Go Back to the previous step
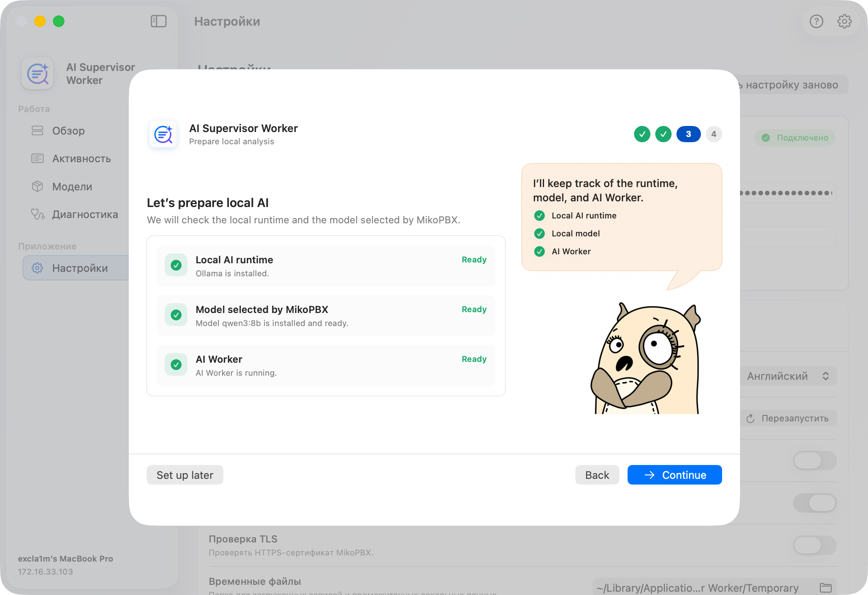 click(x=597, y=475)
